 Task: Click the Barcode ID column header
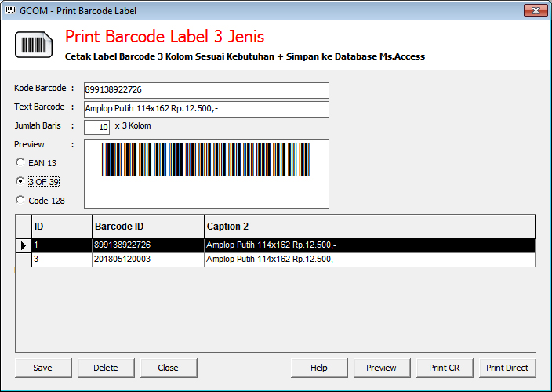pos(147,227)
